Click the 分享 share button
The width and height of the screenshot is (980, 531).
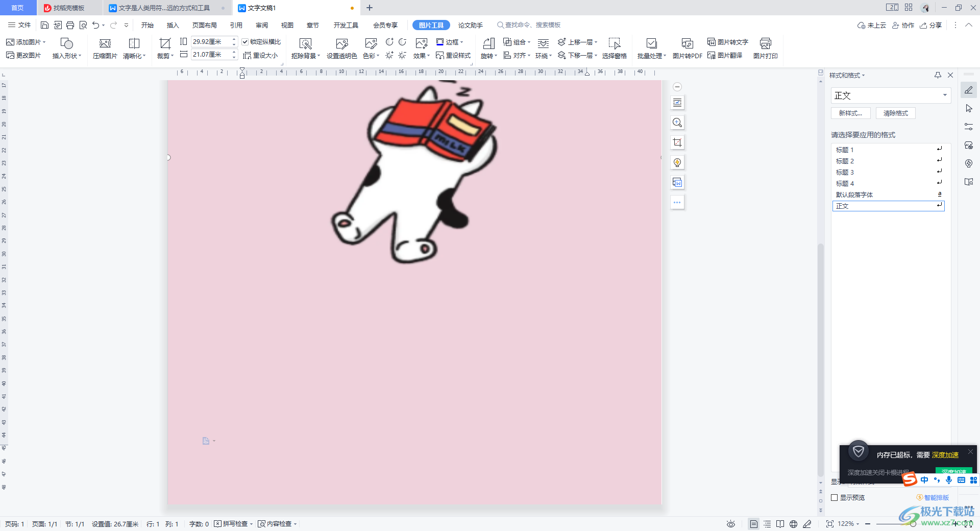point(931,25)
